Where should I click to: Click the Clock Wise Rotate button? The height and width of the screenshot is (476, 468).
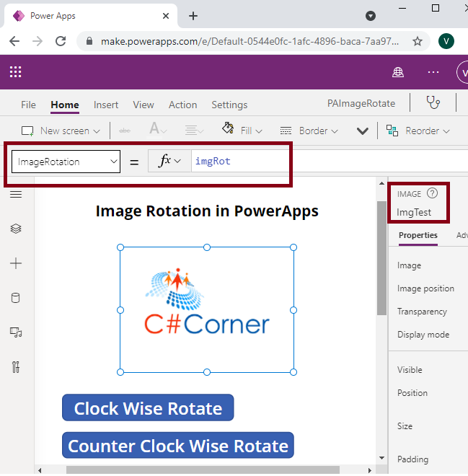pyautogui.click(x=148, y=407)
